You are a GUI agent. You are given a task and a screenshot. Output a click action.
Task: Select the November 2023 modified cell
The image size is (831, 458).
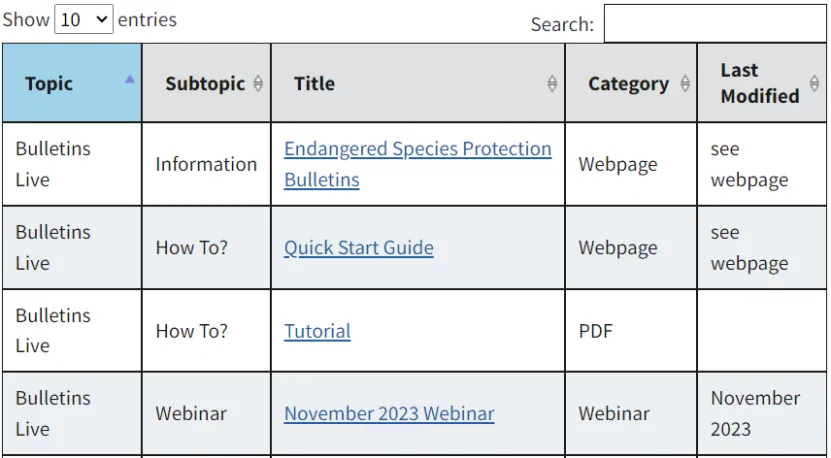click(x=762, y=413)
